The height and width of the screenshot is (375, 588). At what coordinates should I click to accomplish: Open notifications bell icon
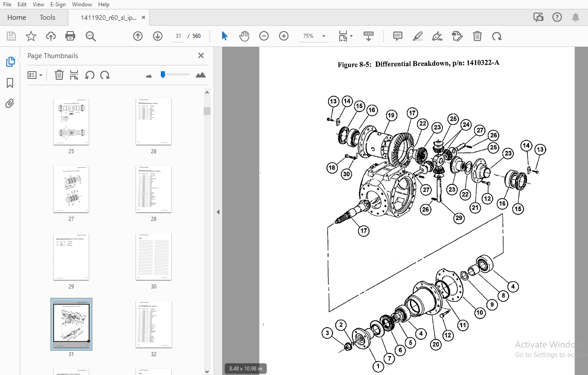[x=575, y=17]
